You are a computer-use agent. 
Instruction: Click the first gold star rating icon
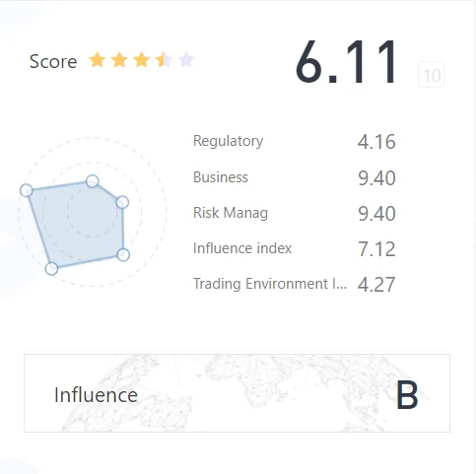click(98, 60)
